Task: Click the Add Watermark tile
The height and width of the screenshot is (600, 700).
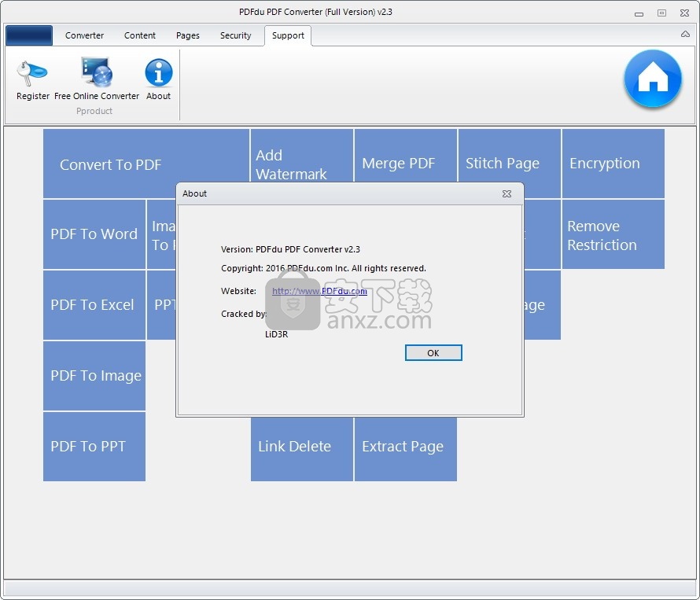Action: point(302,156)
